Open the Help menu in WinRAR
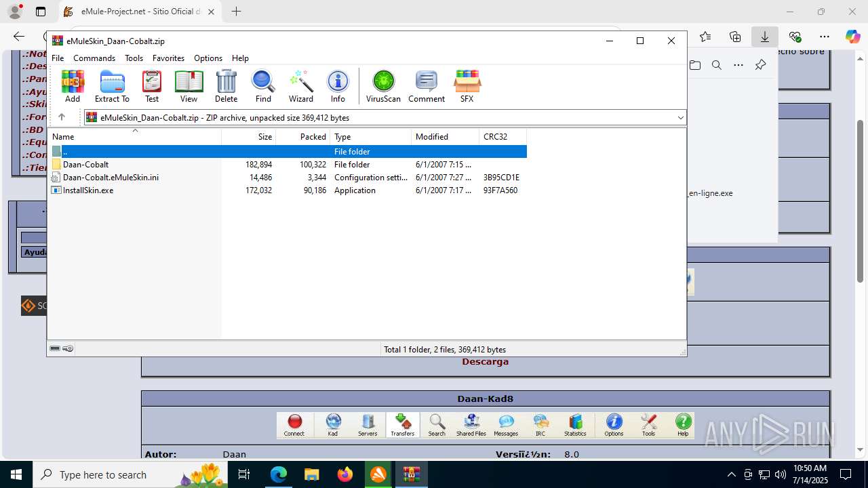The image size is (868, 488). [240, 58]
